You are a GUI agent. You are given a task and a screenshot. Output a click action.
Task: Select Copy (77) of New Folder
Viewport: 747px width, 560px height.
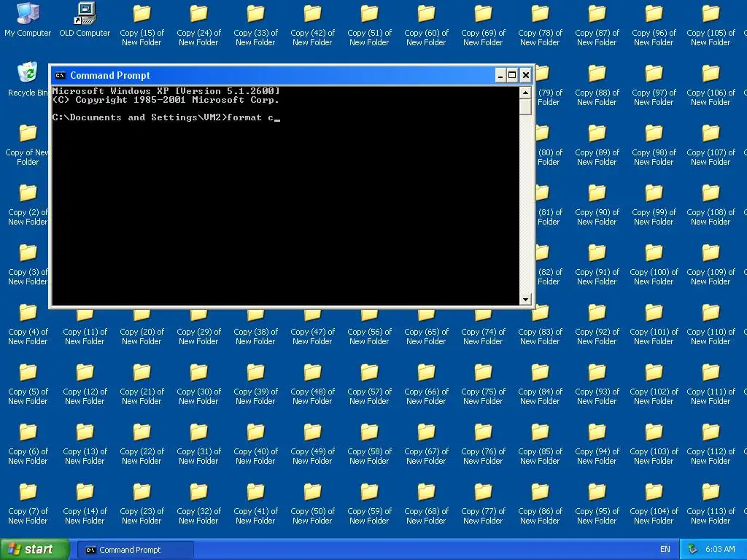tap(483, 503)
